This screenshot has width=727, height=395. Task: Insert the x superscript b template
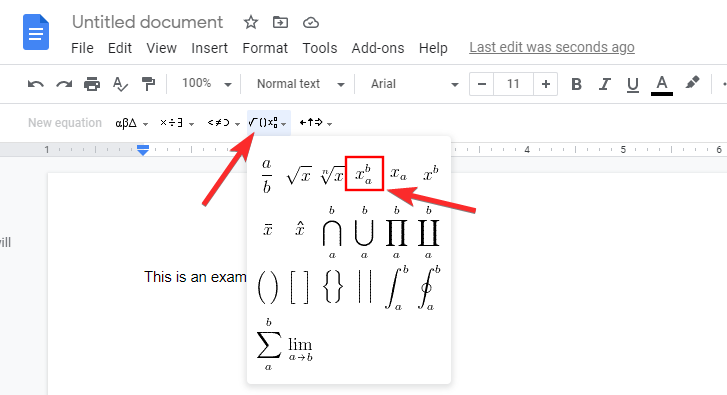431,173
